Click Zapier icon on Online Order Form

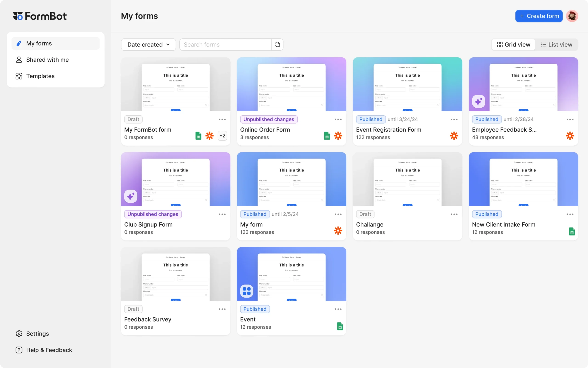coord(338,135)
